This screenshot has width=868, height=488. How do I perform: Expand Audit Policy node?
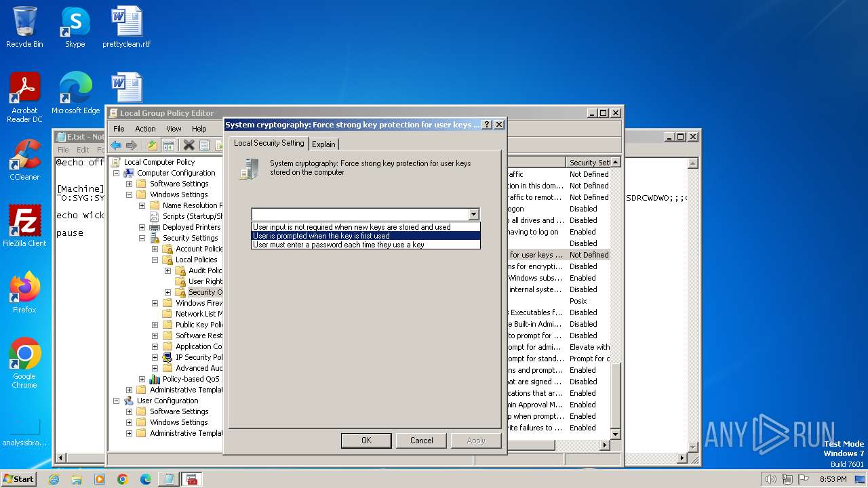[x=167, y=270]
